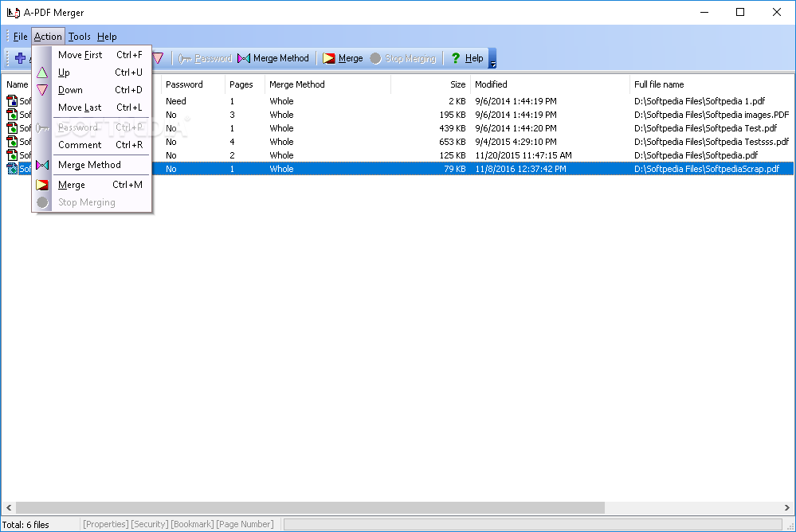Screen dimensions: 796x532
Task: Click the Merge icon in the toolbar
Action: [329, 58]
